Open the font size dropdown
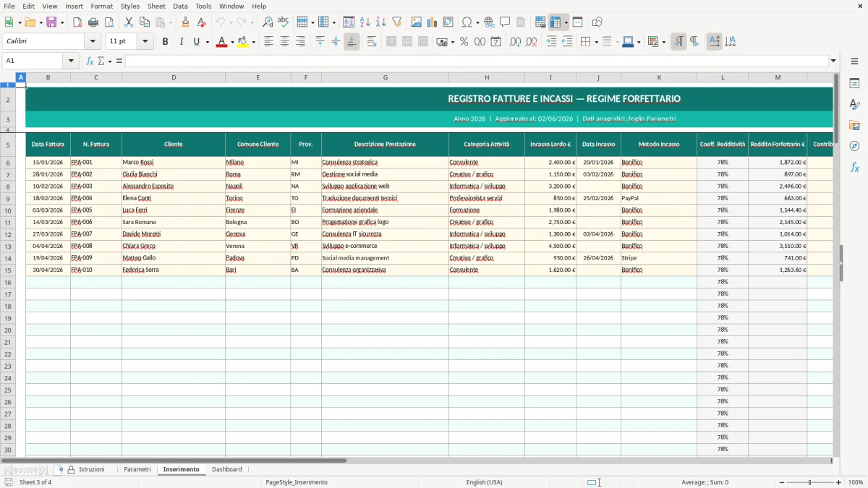 tap(145, 42)
